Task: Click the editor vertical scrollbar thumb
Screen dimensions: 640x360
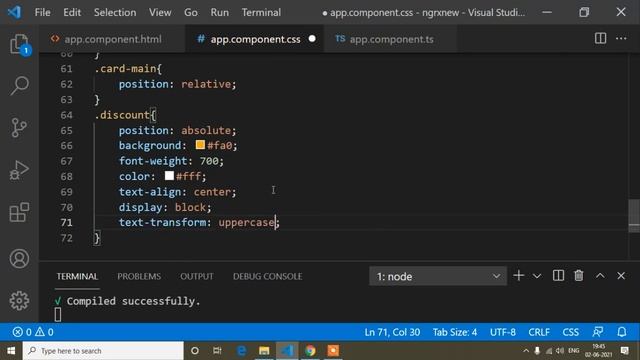Action: 634,215
